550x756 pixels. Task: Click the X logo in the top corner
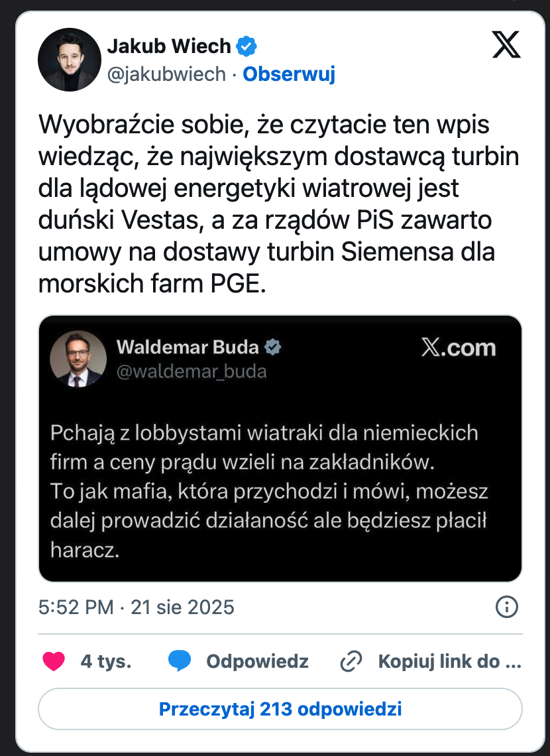click(507, 44)
